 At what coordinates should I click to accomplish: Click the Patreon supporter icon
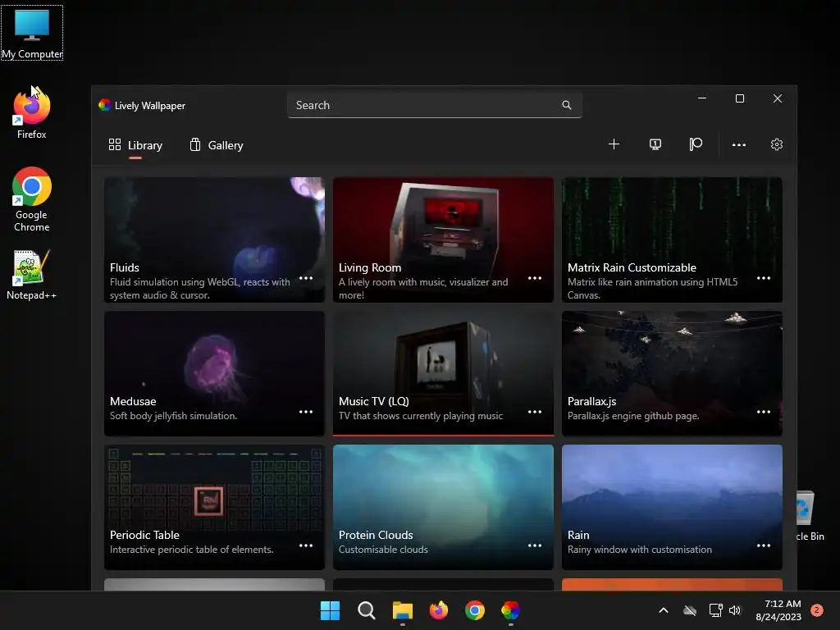point(696,144)
